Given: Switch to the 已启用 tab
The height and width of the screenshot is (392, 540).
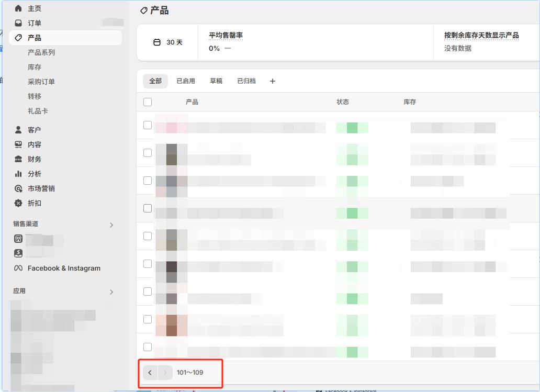Looking at the screenshot, I should point(186,81).
